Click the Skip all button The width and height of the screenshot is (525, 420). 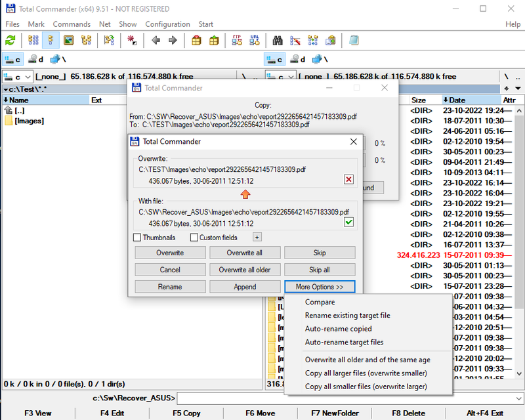(320, 270)
